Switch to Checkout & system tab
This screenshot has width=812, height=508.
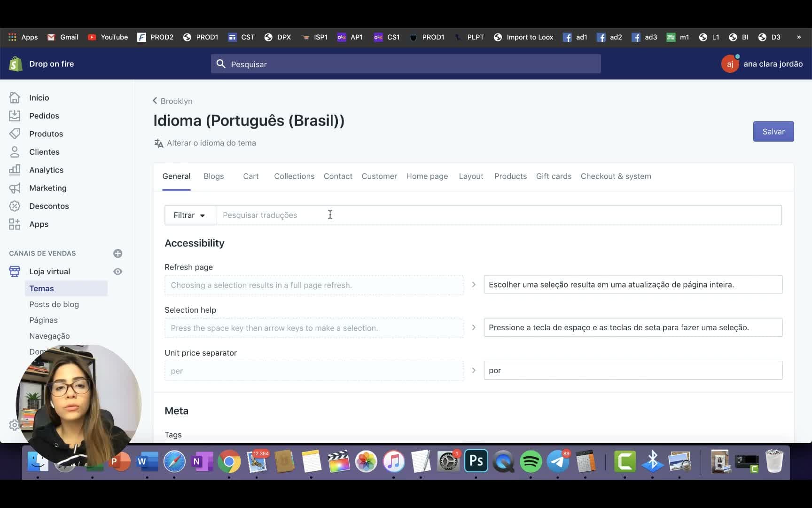point(616,176)
